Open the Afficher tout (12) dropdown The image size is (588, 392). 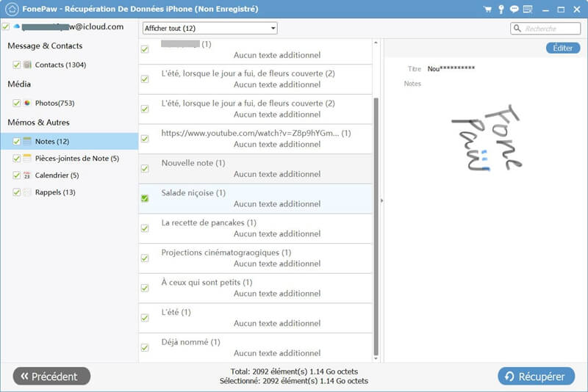point(210,28)
